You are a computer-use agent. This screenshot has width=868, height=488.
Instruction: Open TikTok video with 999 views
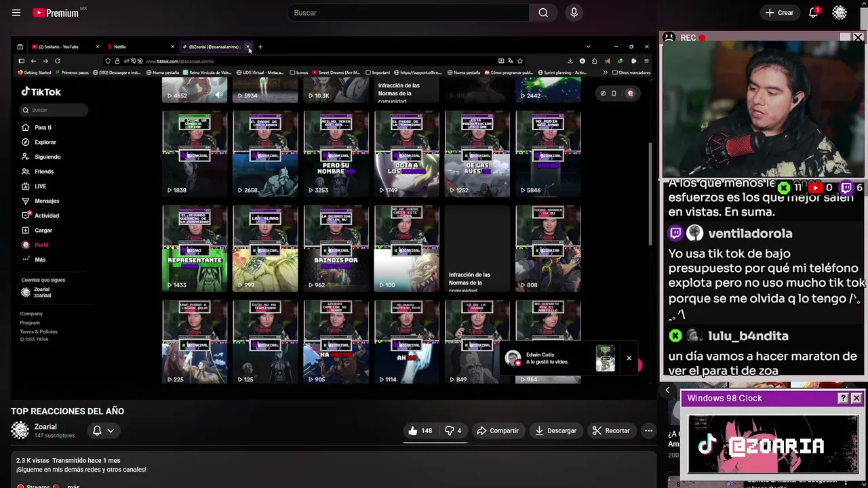point(265,249)
